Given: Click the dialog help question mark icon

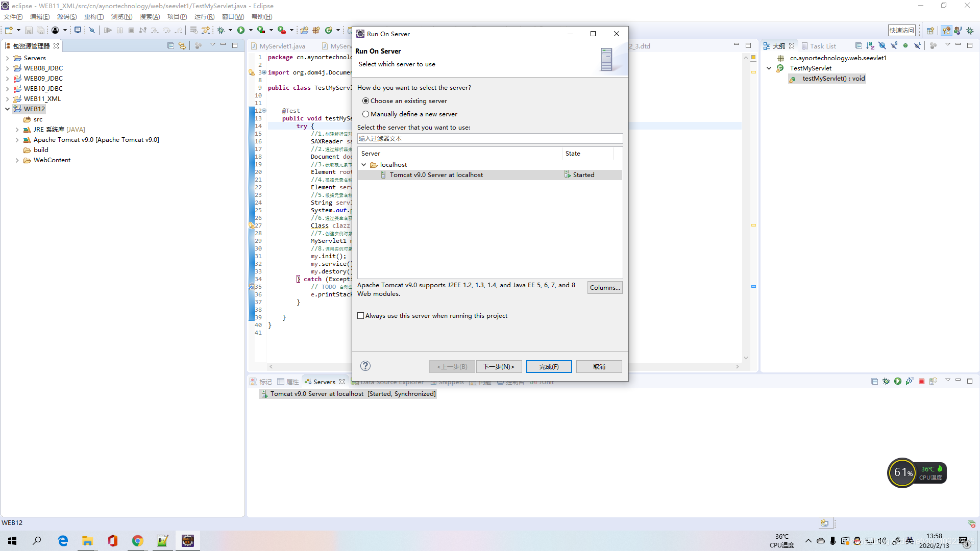Looking at the screenshot, I should [365, 366].
